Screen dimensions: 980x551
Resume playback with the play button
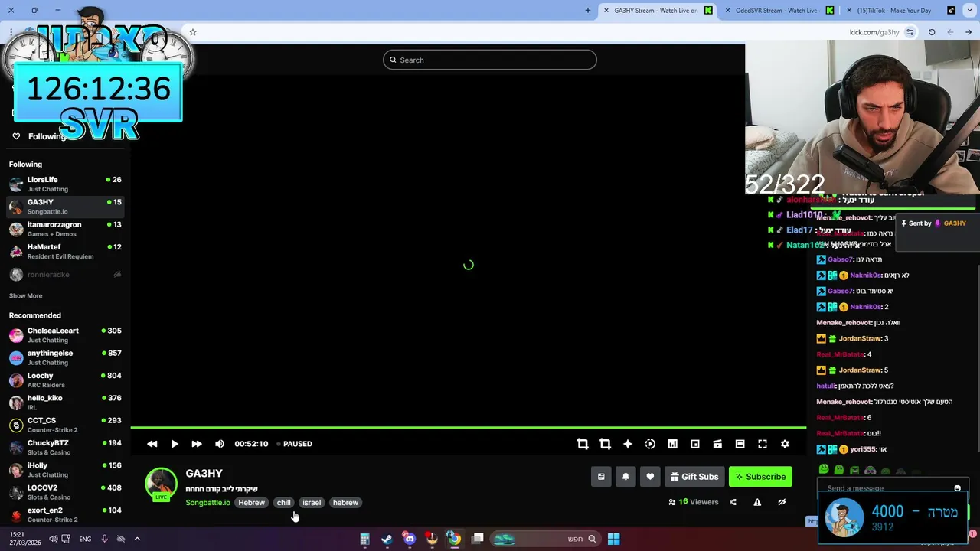pos(175,444)
